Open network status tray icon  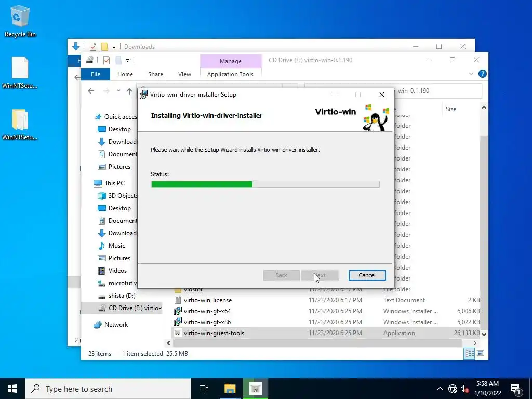click(x=453, y=389)
